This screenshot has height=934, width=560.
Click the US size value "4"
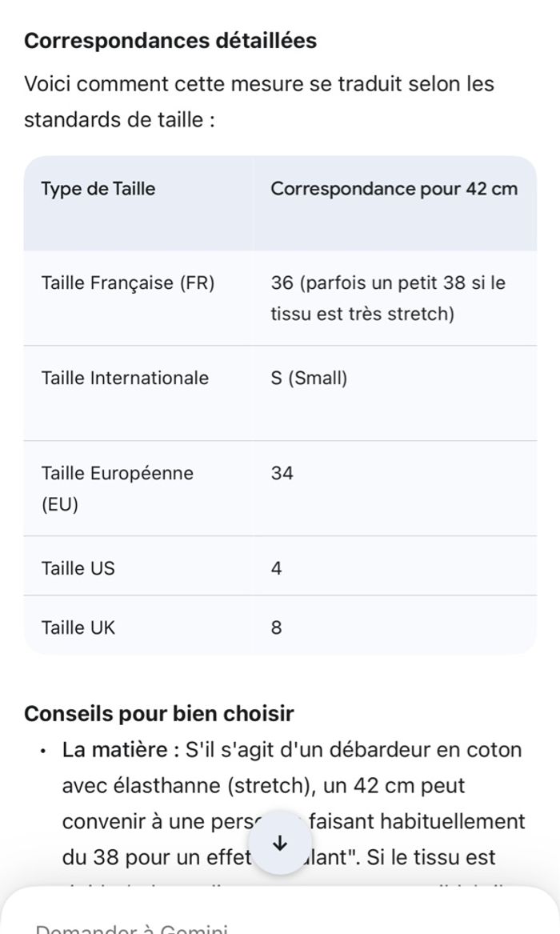276,568
